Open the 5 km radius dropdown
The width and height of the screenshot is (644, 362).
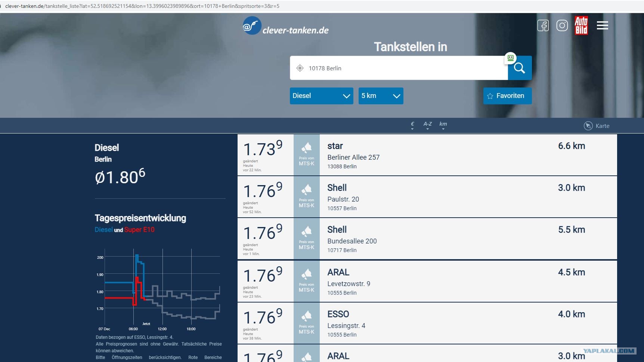point(381,96)
